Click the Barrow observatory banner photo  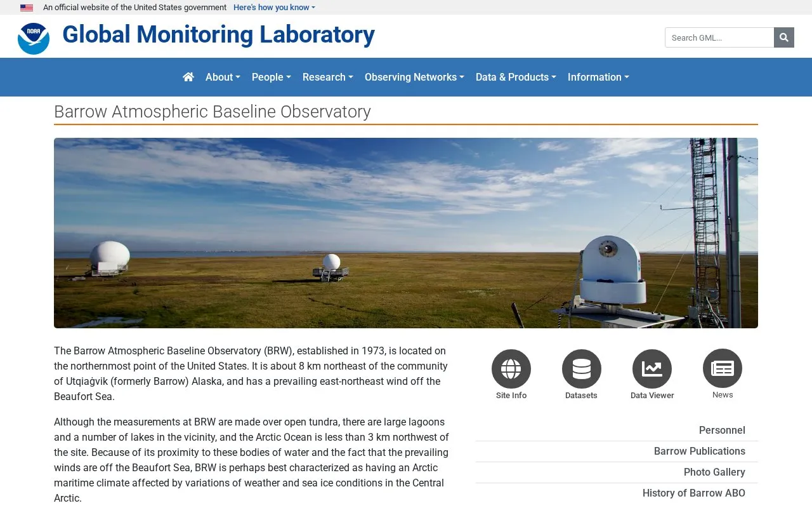pyautogui.click(x=406, y=233)
